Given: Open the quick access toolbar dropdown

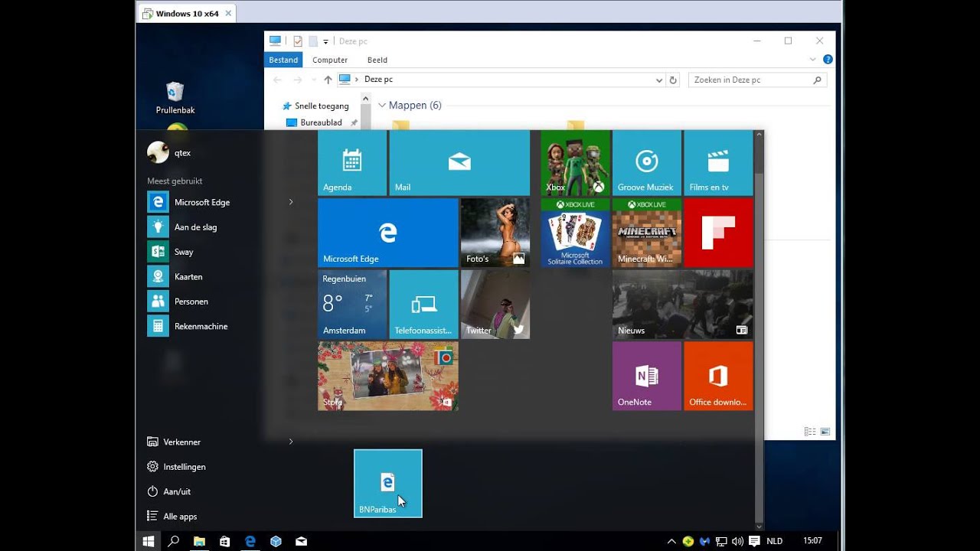Looking at the screenshot, I should [325, 41].
